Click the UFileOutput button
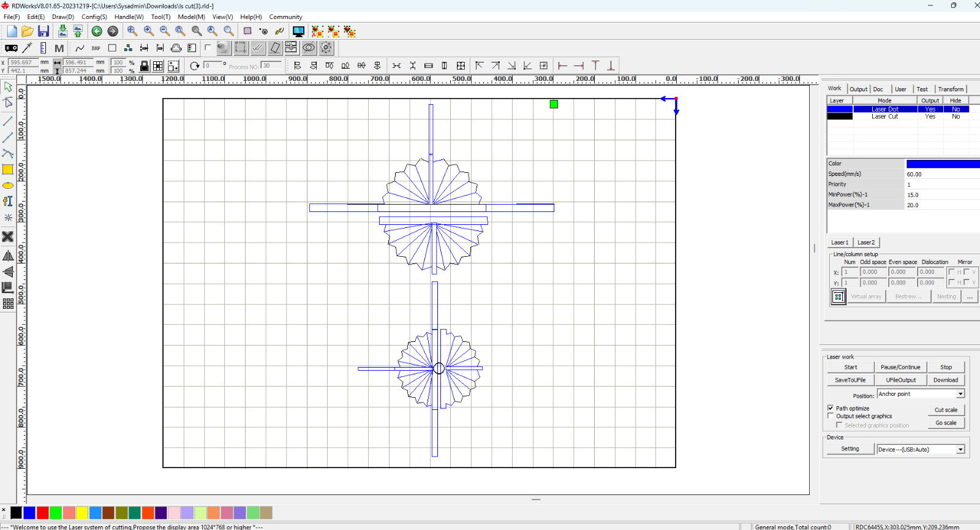This screenshot has height=530, width=980. coord(900,380)
